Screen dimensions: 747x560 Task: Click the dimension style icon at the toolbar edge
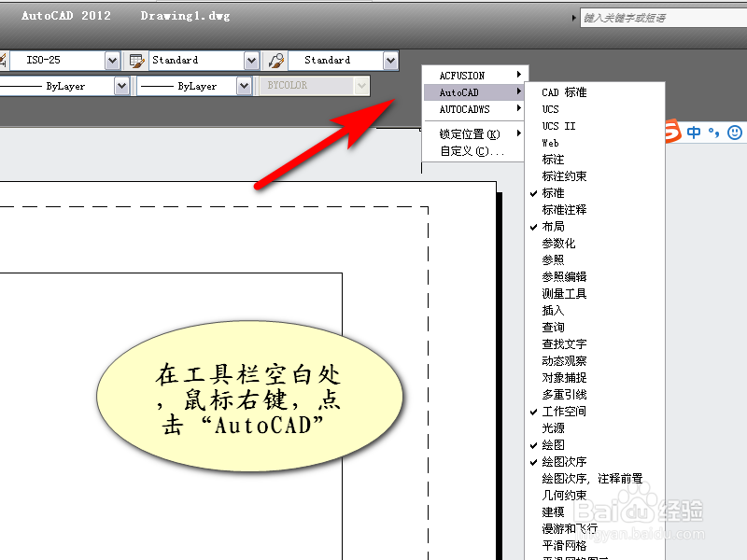pyautogui.click(x=3, y=61)
